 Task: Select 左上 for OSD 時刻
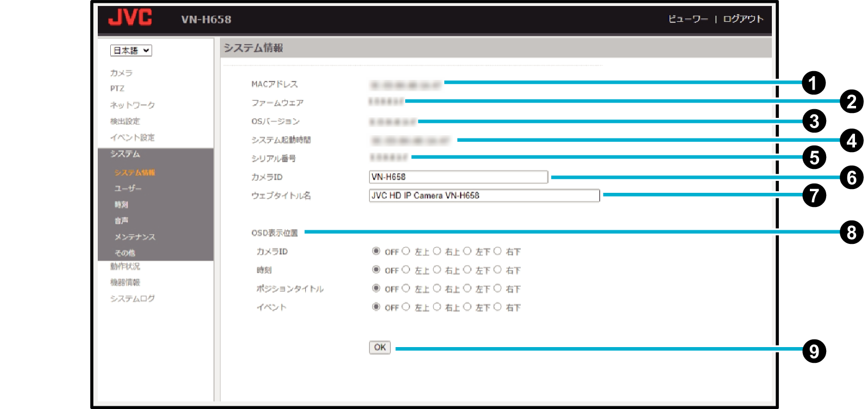(x=406, y=269)
